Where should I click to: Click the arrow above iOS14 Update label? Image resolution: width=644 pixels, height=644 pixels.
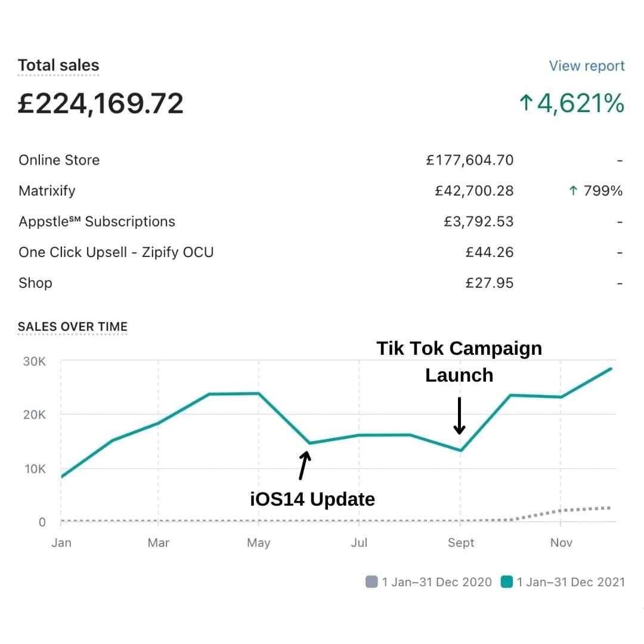pyautogui.click(x=304, y=466)
